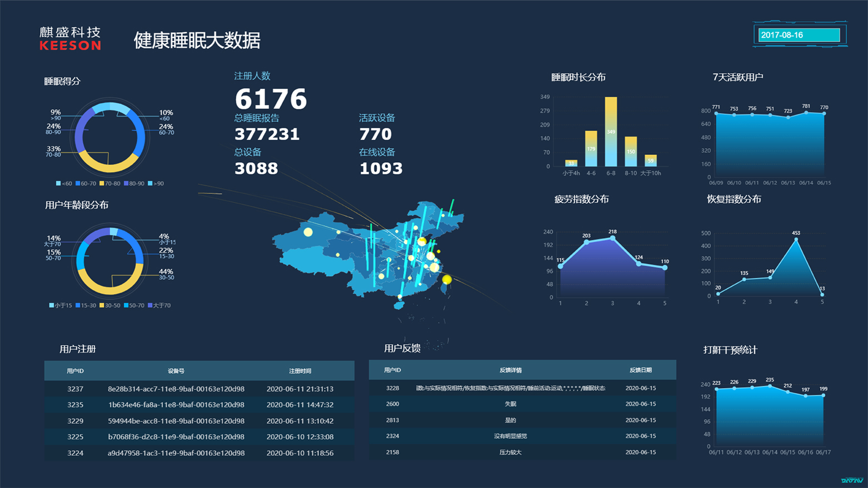This screenshot has height=488, width=868.
Task: Hide the 70-80 series via sleep score legend
Action: [109, 183]
